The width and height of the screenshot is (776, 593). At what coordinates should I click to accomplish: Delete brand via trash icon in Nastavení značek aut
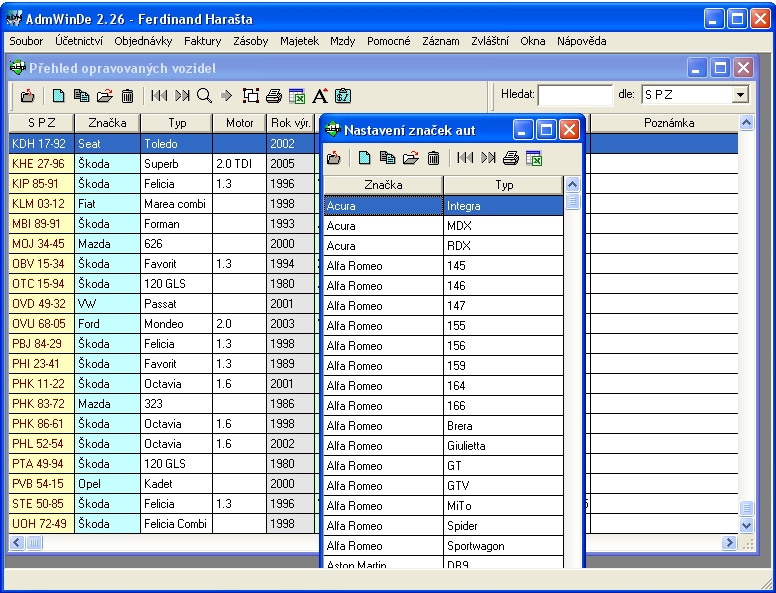coord(434,158)
